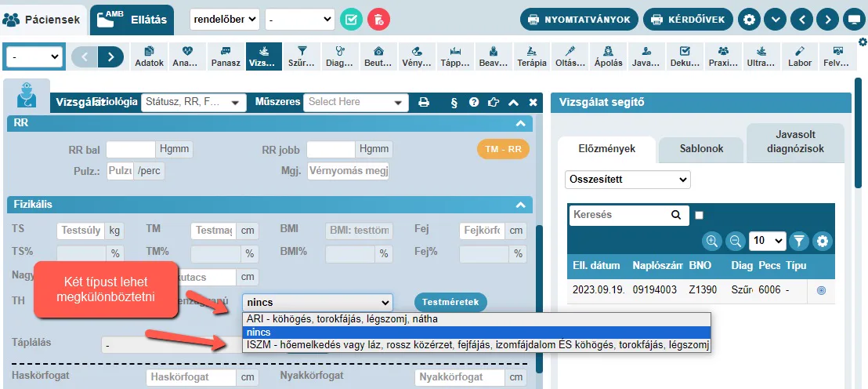The image size is (868, 389).
Task: Click the paragraph § icon
Action: tap(454, 102)
